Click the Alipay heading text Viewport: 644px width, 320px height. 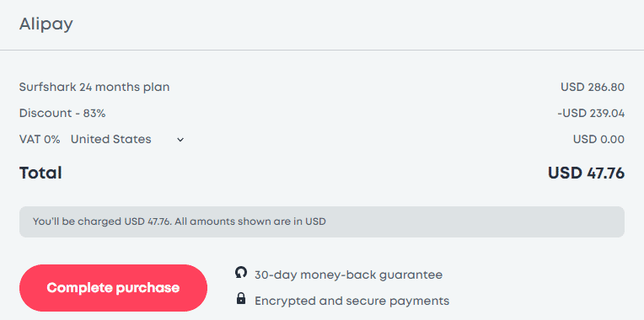click(46, 25)
